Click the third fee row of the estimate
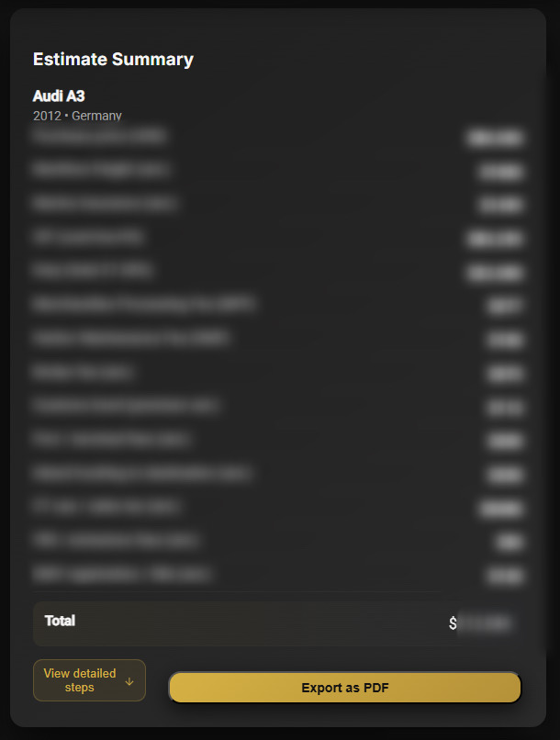 [101, 203]
